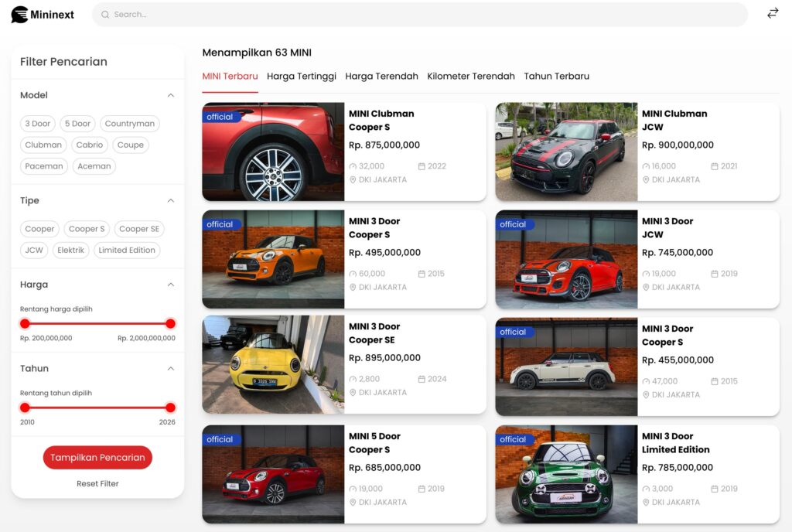The height and width of the screenshot is (532, 792).
Task: Click the price Rp. 455,000,000
Action: coord(678,360)
